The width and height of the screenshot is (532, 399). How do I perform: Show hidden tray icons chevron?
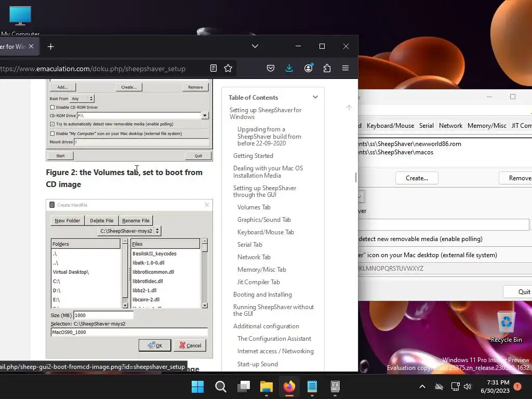pyautogui.click(x=422, y=387)
